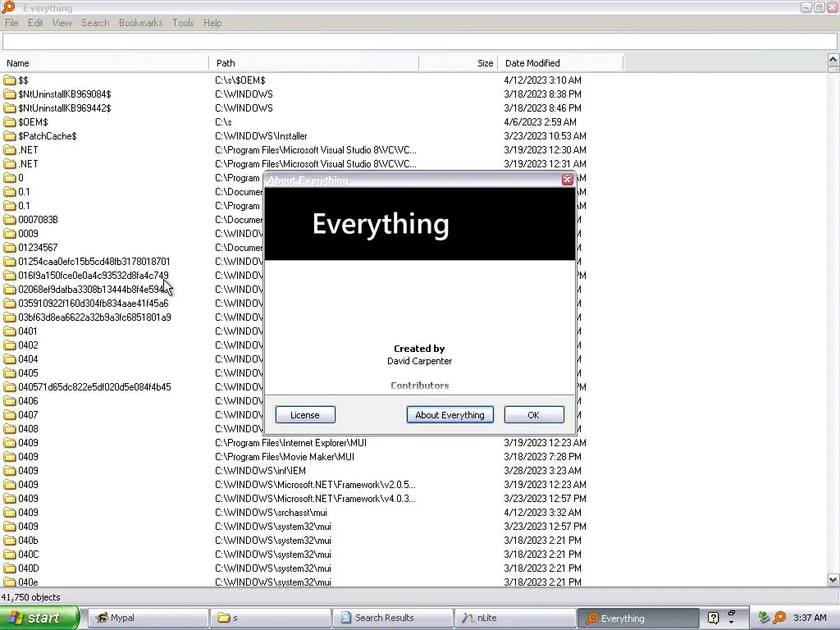Select the folder named 0402

(28, 345)
